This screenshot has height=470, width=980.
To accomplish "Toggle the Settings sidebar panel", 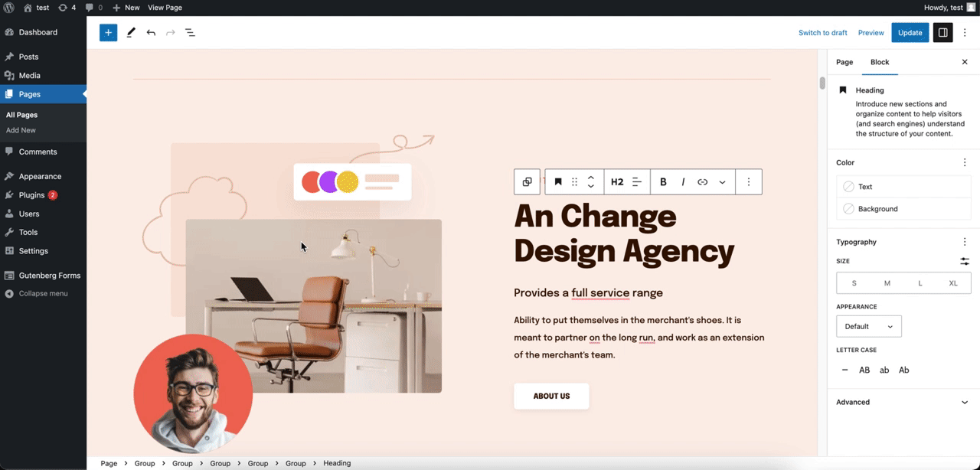I will (x=942, y=33).
